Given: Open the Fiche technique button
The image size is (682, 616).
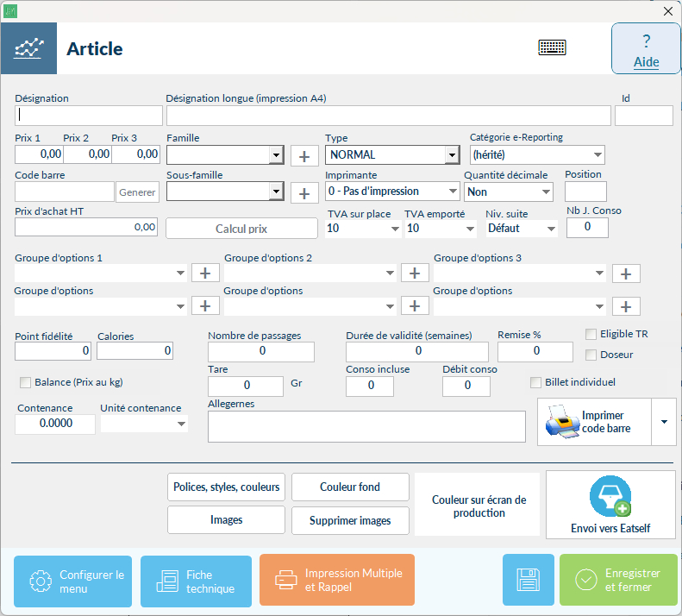Looking at the screenshot, I should [x=197, y=581].
